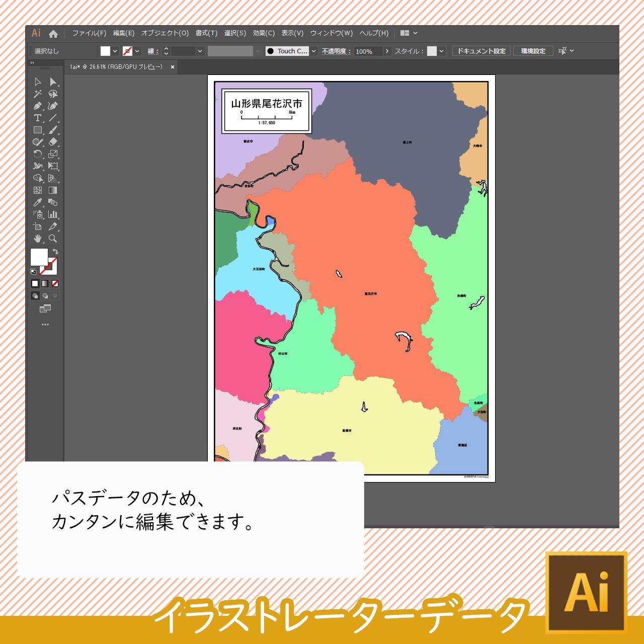Select the Mesh tool
This screenshot has height=644, width=644.
38,191
